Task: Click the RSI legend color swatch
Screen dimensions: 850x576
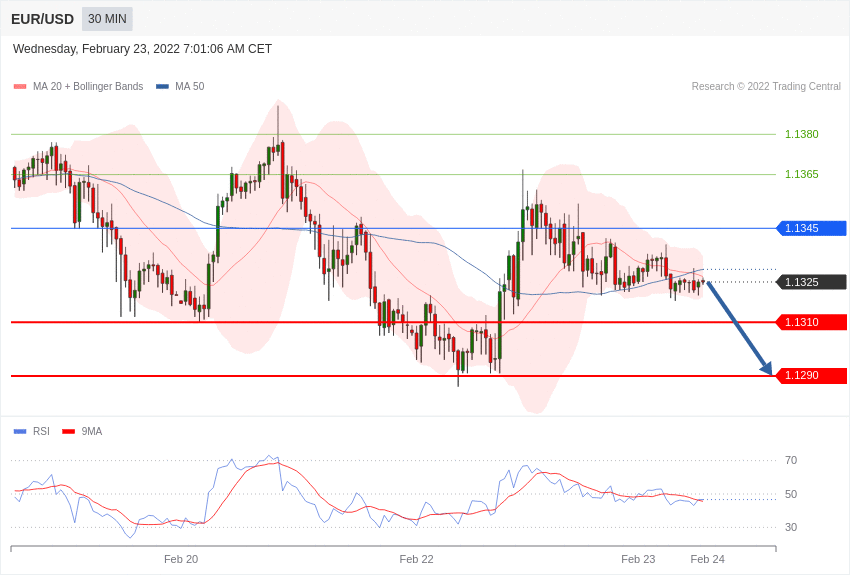Action: point(20,432)
